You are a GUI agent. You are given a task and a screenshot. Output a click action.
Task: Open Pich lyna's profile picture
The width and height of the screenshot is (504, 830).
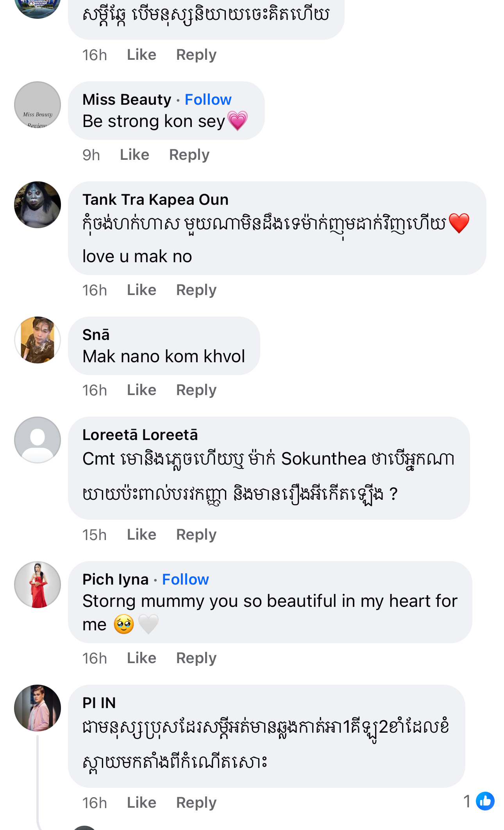38,585
